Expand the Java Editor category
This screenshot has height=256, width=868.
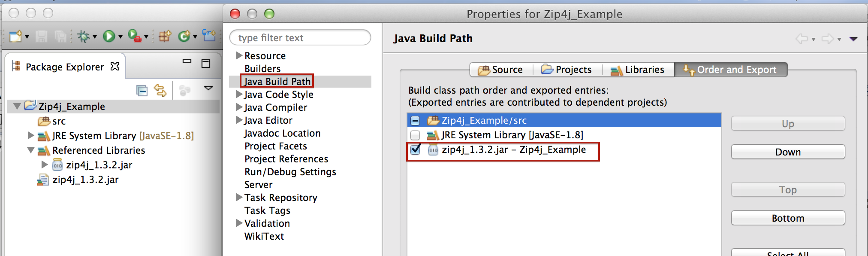click(x=239, y=120)
